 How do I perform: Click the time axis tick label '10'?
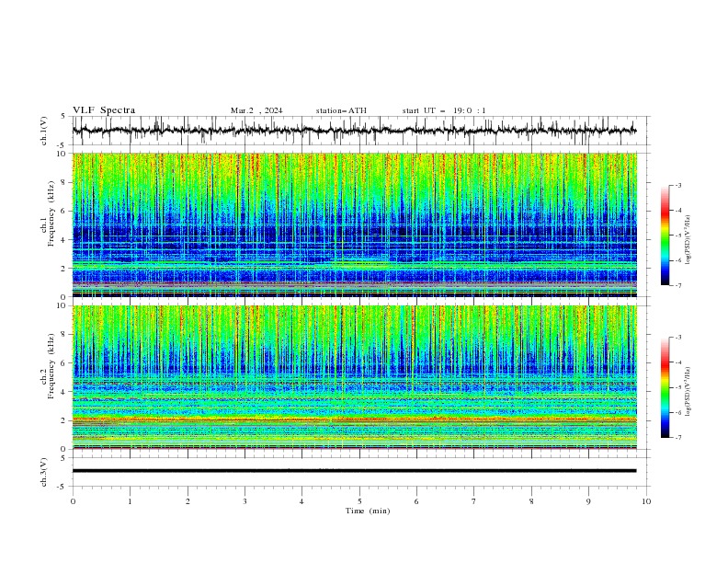[x=646, y=501]
